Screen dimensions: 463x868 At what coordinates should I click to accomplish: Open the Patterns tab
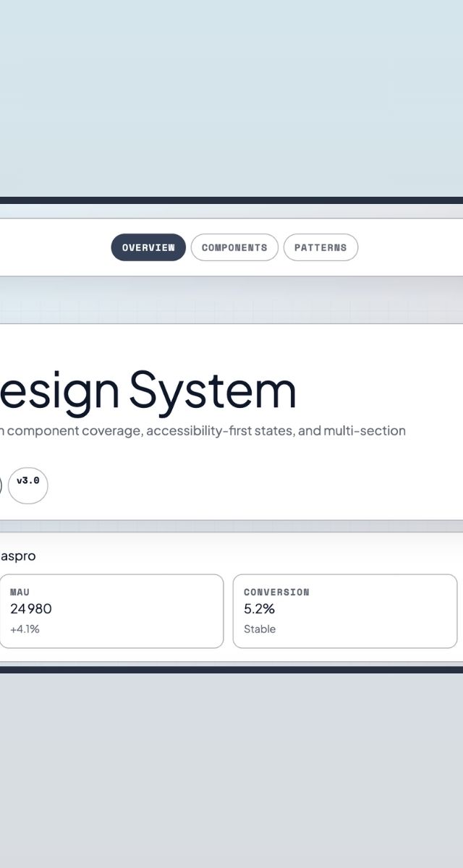click(320, 247)
